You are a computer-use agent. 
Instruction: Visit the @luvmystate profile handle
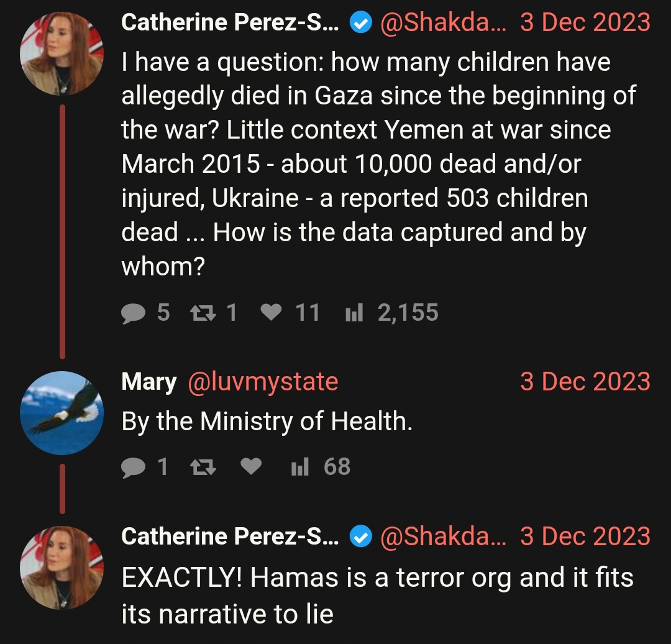tap(263, 382)
